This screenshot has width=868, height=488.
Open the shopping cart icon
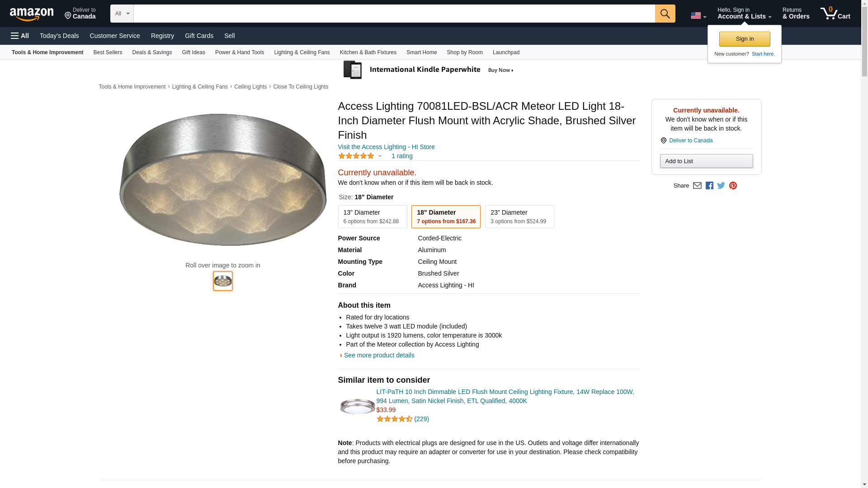tap(835, 14)
